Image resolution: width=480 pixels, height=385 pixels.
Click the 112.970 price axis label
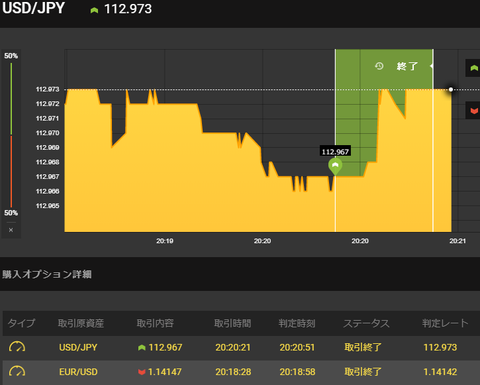pyautogui.click(x=47, y=133)
